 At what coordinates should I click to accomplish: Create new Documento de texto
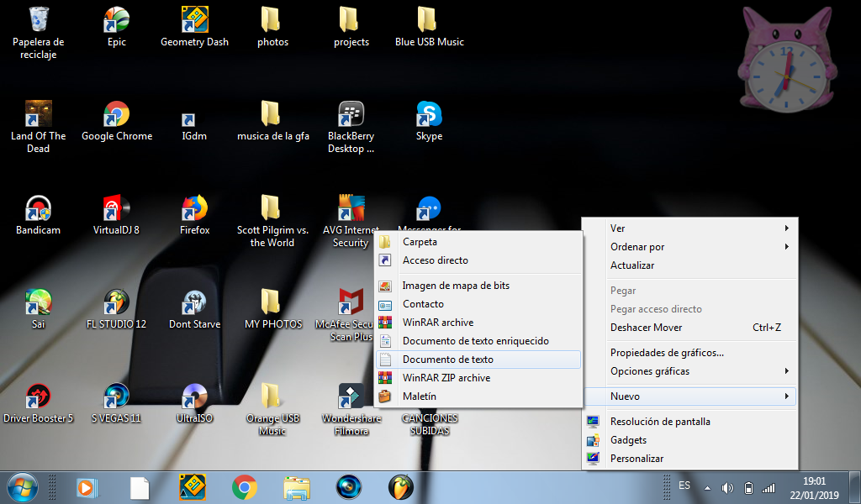(478, 360)
